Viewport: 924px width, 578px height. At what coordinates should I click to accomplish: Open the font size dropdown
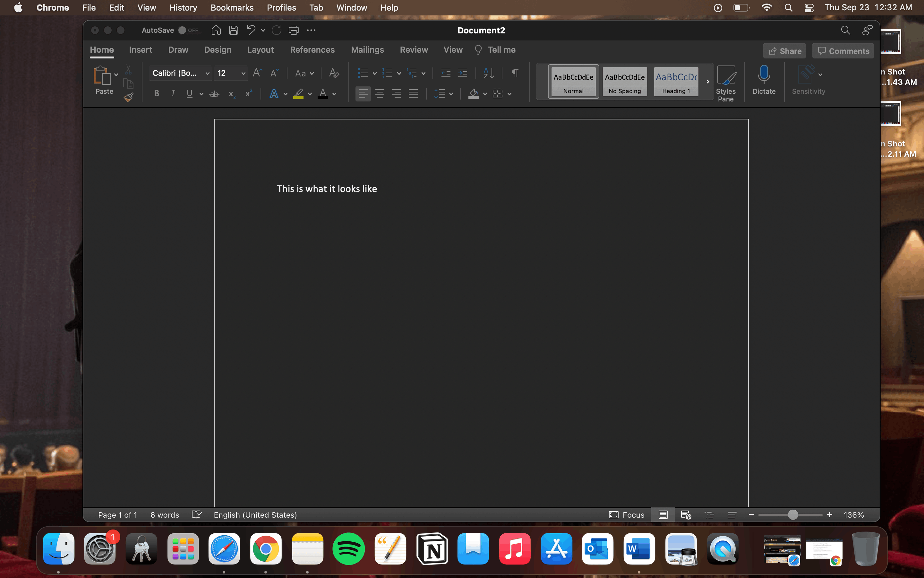(243, 73)
